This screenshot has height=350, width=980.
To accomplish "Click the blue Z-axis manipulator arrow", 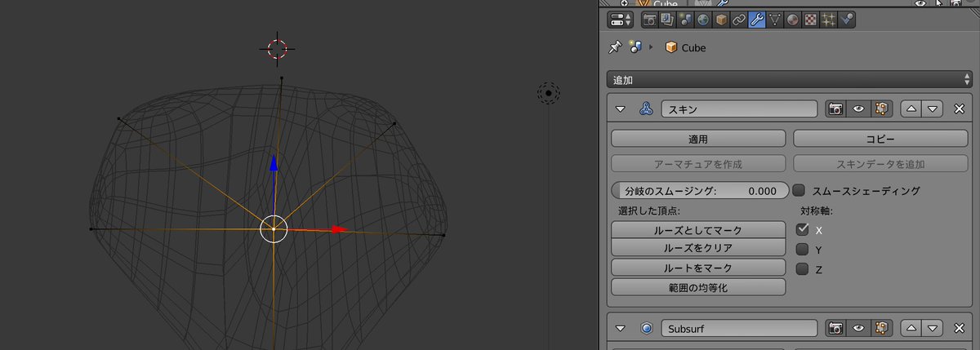I will [x=274, y=164].
